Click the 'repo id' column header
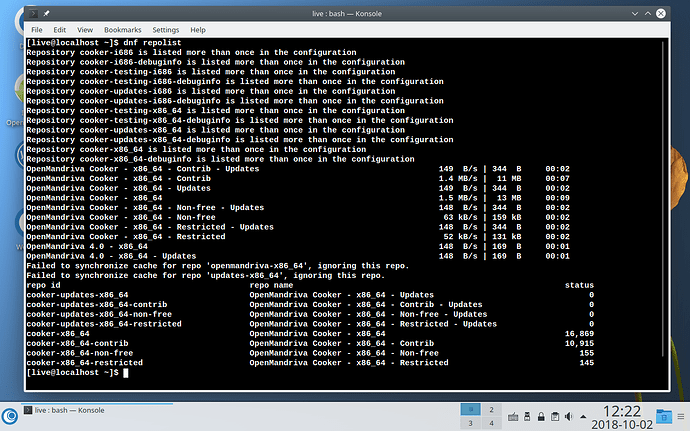The image size is (690, 431). click(43, 285)
